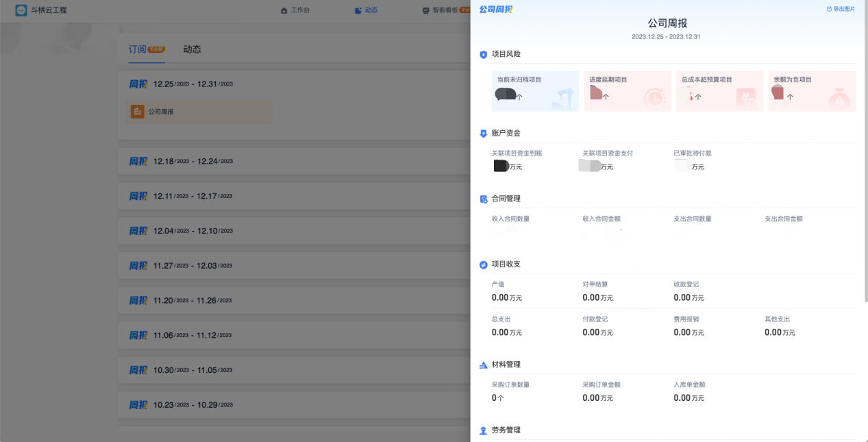Viewport: 868px width, 442px height.
Task: Open the 公司周报 subscription entry
Action: (x=198, y=110)
